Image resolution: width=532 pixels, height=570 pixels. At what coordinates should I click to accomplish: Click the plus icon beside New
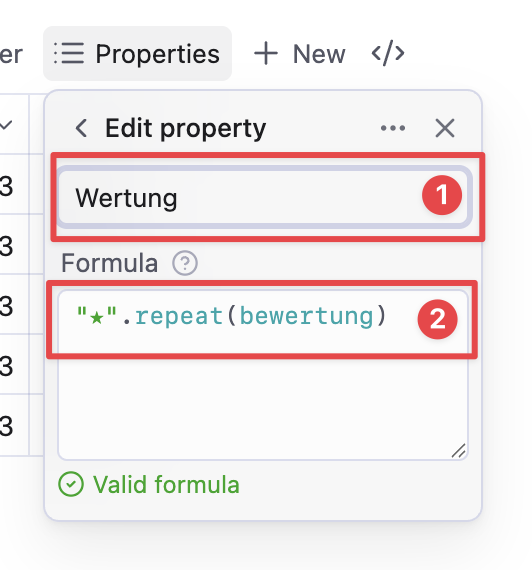266,53
